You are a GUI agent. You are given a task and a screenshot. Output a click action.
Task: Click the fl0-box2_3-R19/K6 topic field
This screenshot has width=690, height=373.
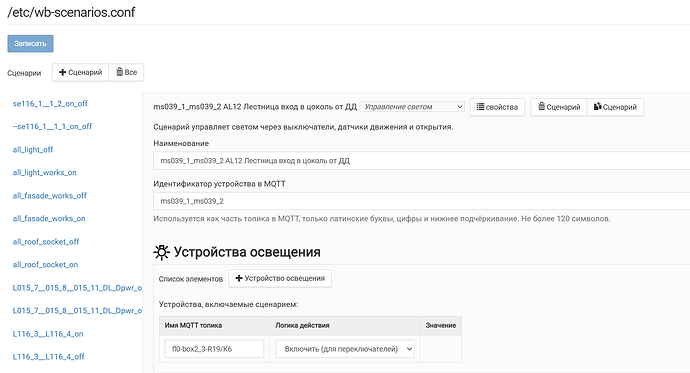point(214,349)
